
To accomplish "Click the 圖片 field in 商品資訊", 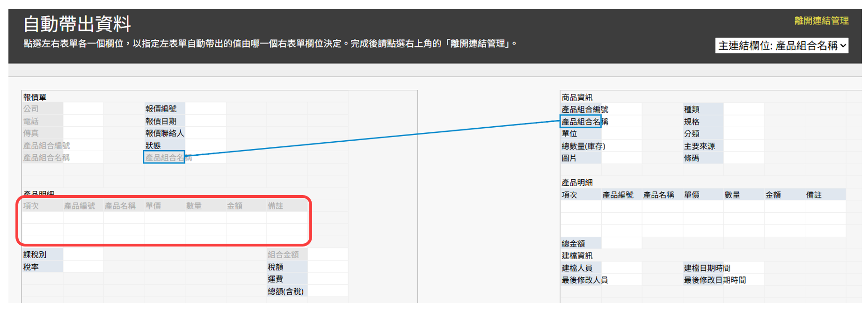I will (x=569, y=158).
